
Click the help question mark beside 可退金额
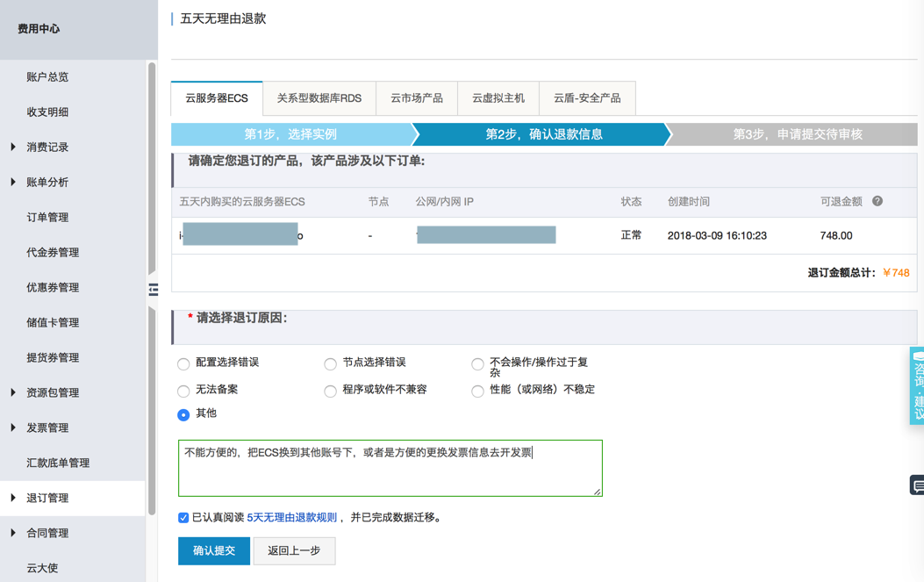tap(877, 201)
